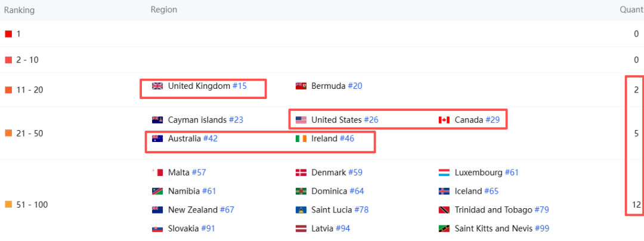Click the Canada flag icon

pos(444,120)
